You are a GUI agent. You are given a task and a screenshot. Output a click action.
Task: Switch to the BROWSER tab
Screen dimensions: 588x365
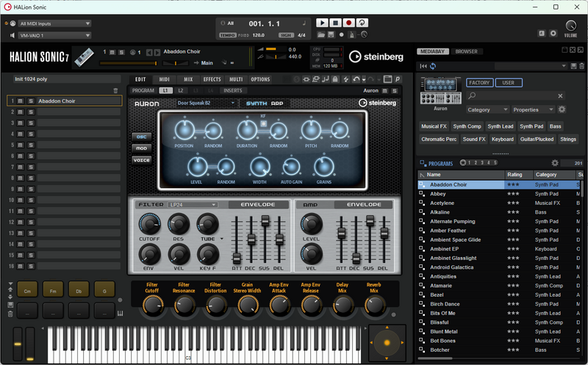[x=466, y=51]
